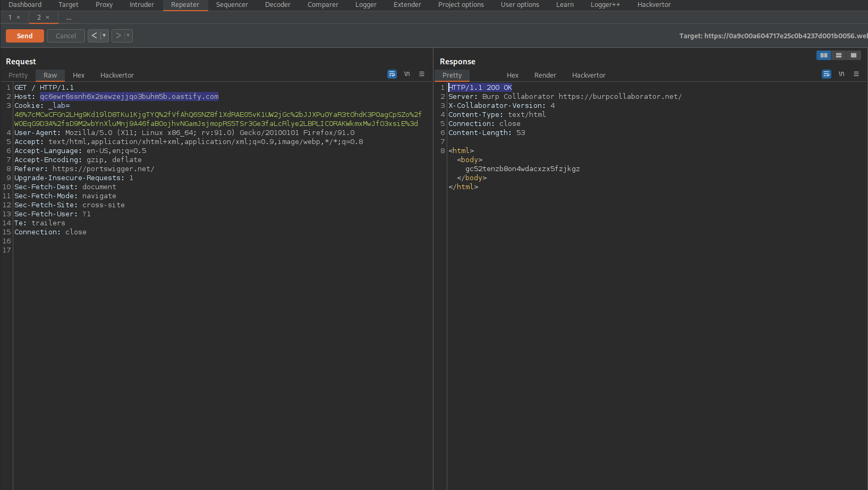Open the Dashboard tab
The width and height of the screenshot is (868, 490).
pos(25,5)
